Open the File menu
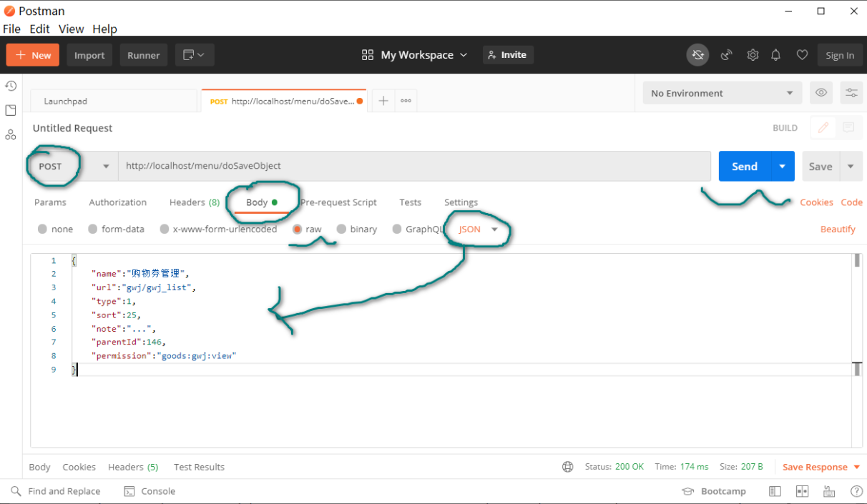The width and height of the screenshot is (867, 504). (11, 29)
